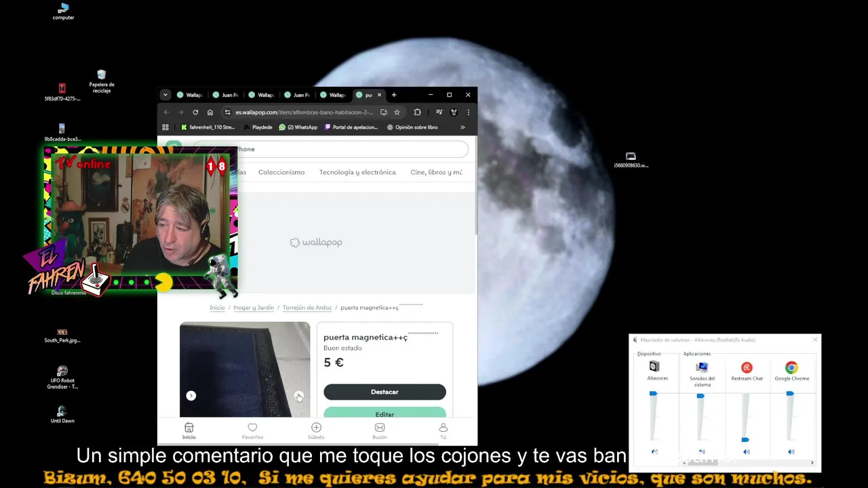
Task: Go to Torrejón de Ardoz breadcrumb
Action: (307, 308)
